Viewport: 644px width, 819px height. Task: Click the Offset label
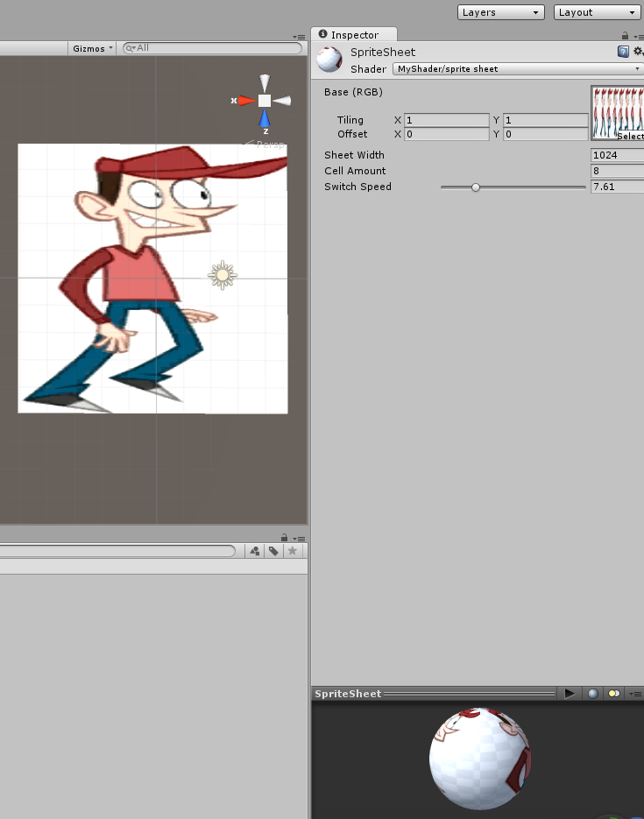pyautogui.click(x=352, y=134)
